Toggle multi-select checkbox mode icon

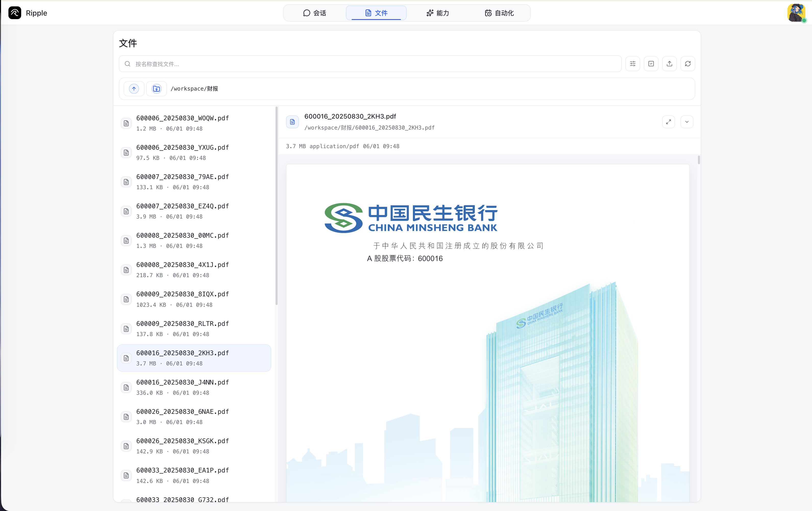pos(651,64)
